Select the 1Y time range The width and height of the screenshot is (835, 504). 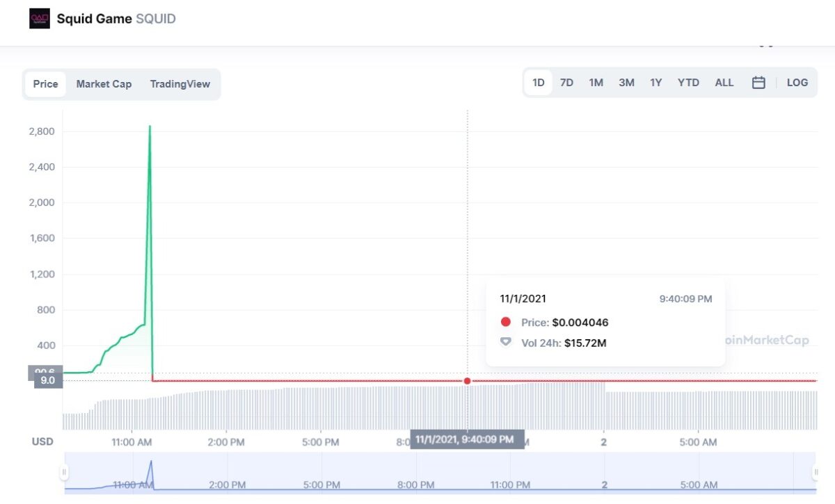[x=656, y=83]
